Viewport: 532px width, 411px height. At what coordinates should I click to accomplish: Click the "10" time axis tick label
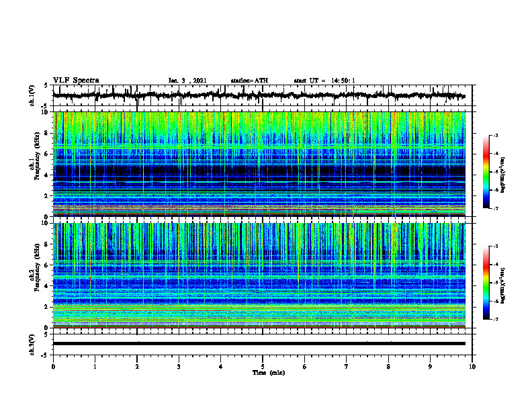tap(472, 367)
